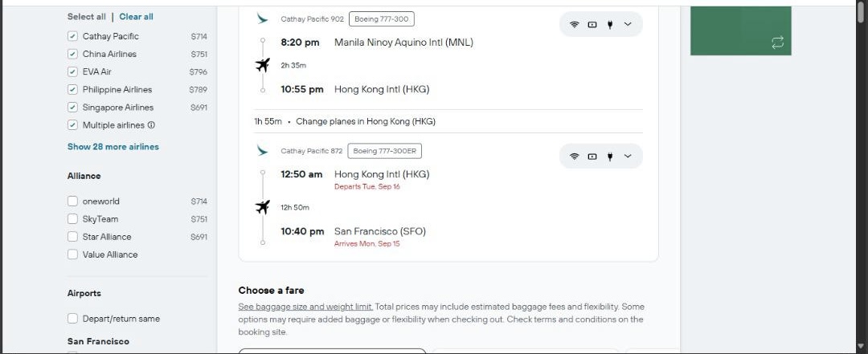Expand amenities chevron for Cathay Pacific 902
The width and height of the screenshot is (868, 354).
627,24
